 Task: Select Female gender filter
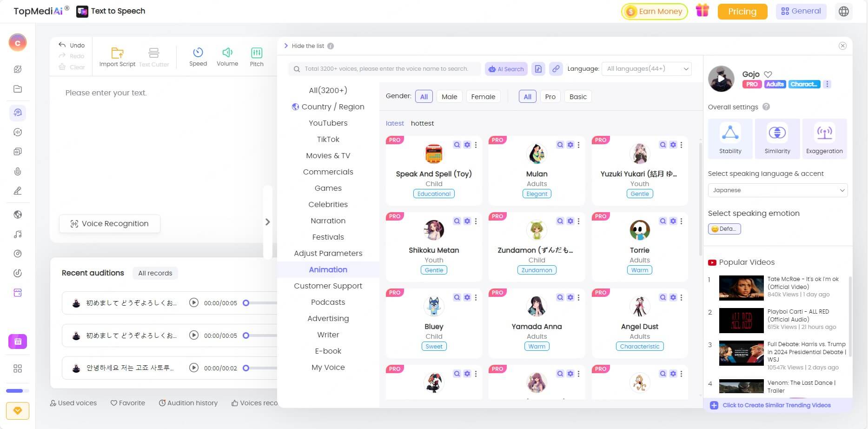coord(483,97)
